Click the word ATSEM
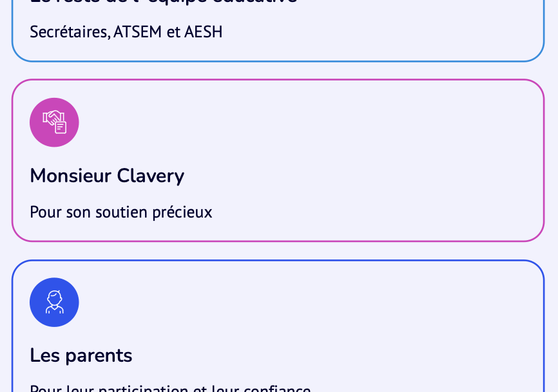 [x=138, y=32]
